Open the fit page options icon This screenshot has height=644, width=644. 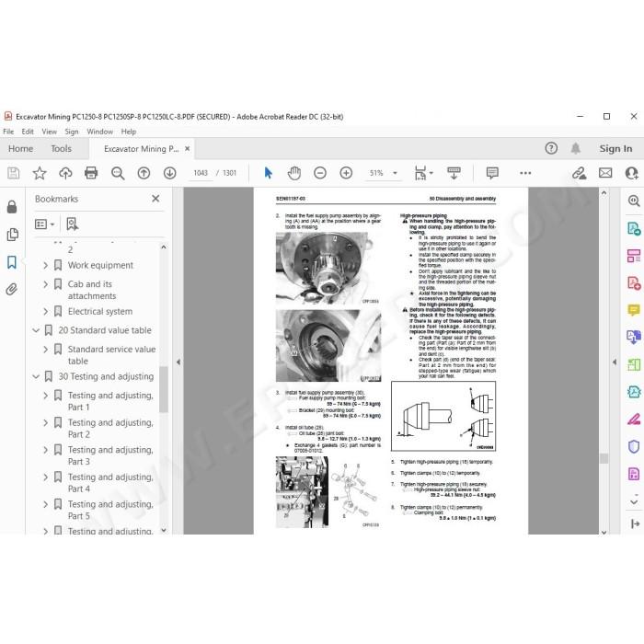pos(420,173)
